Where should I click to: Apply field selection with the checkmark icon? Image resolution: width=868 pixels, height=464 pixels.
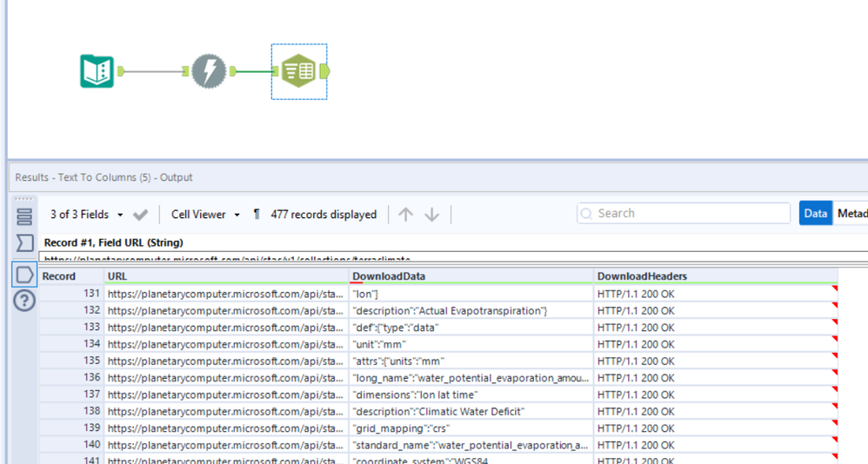coord(141,215)
